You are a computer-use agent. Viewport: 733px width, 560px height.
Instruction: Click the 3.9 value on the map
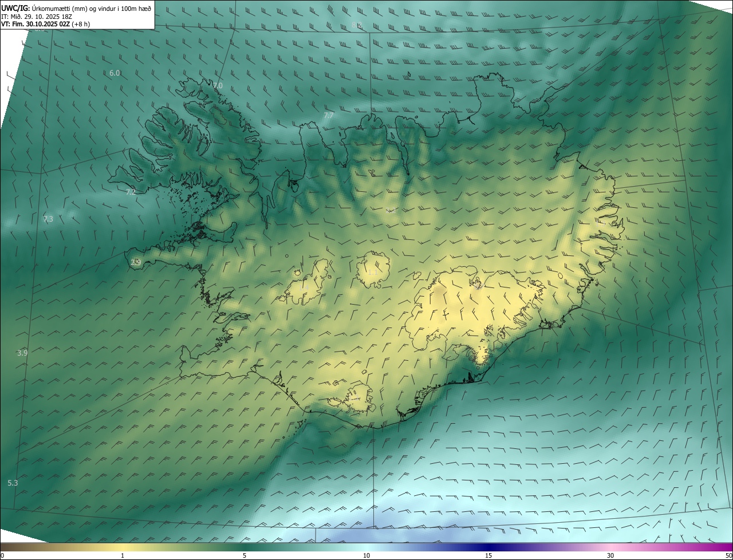pos(22,353)
